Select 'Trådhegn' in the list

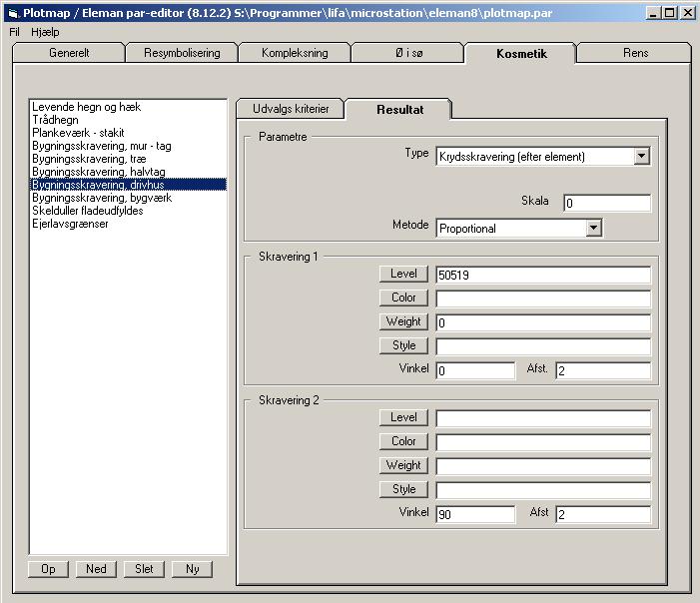(x=129, y=120)
